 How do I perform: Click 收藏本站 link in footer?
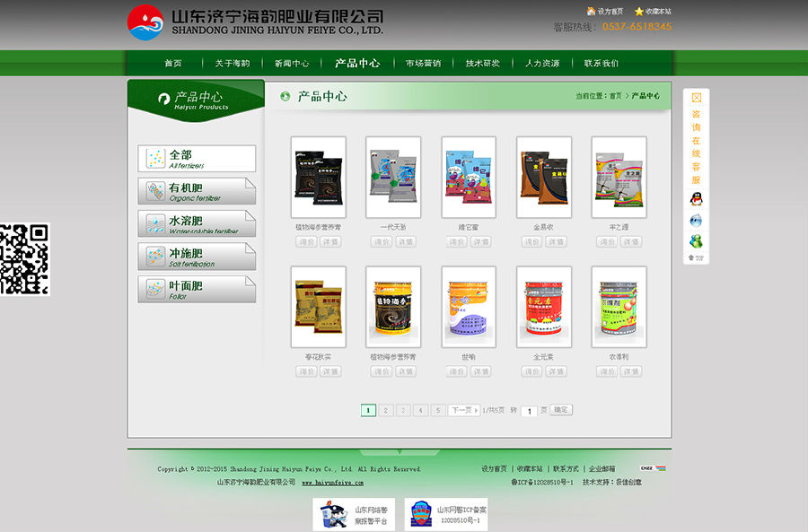[x=530, y=469]
